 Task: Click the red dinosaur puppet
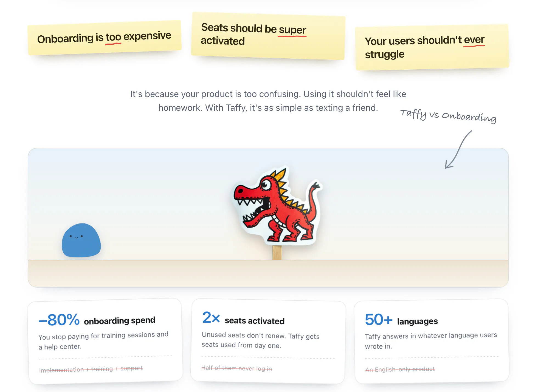click(277, 205)
